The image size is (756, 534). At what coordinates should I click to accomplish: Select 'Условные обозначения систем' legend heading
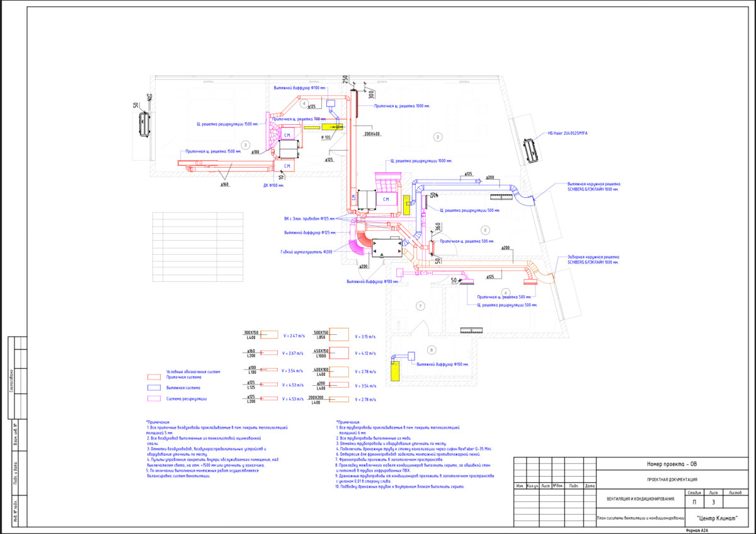(x=194, y=372)
